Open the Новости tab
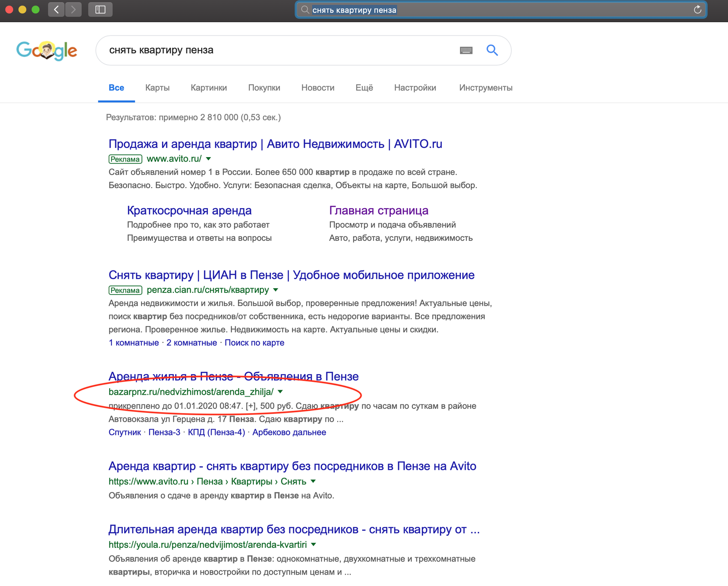728x586 pixels. click(318, 88)
